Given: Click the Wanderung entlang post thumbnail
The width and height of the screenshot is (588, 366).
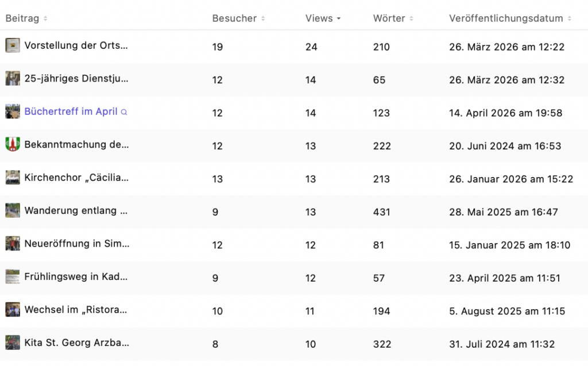Looking at the screenshot, I should [x=13, y=211].
